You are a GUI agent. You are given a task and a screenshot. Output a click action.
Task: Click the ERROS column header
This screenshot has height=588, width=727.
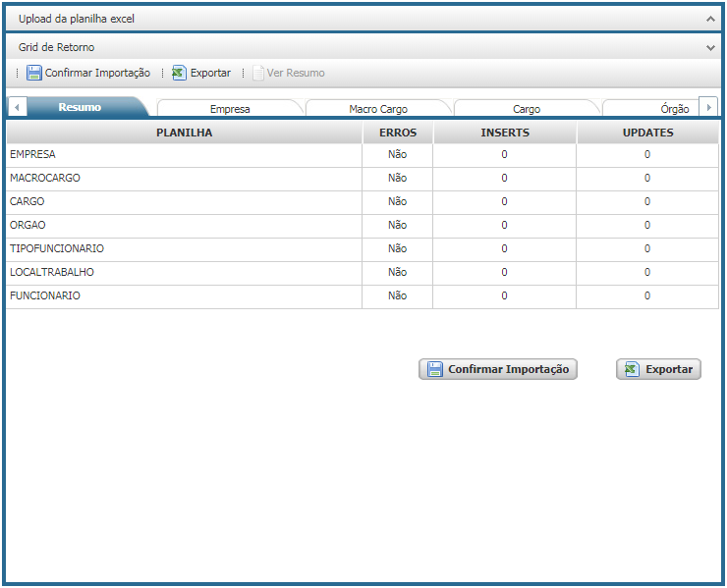(x=397, y=133)
